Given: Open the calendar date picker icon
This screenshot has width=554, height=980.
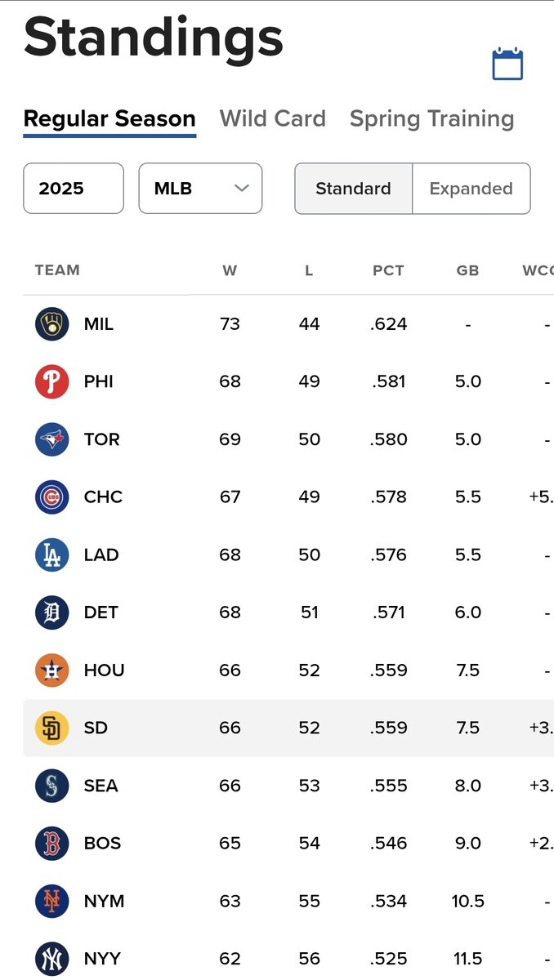Looking at the screenshot, I should click(507, 65).
